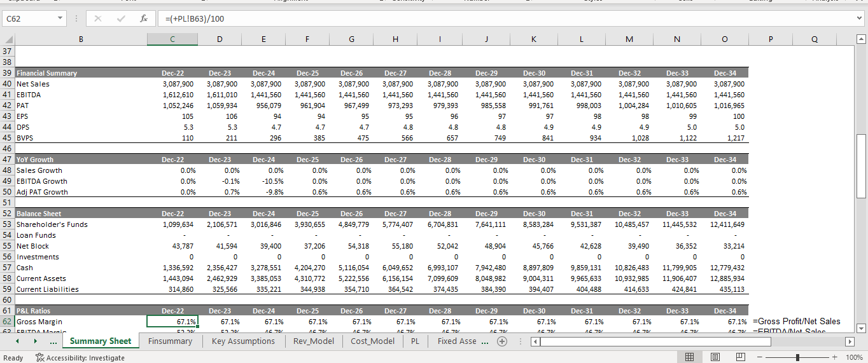868x363 pixels.
Task: Click the Enter checkmark in formula bar
Action: tap(121, 19)
